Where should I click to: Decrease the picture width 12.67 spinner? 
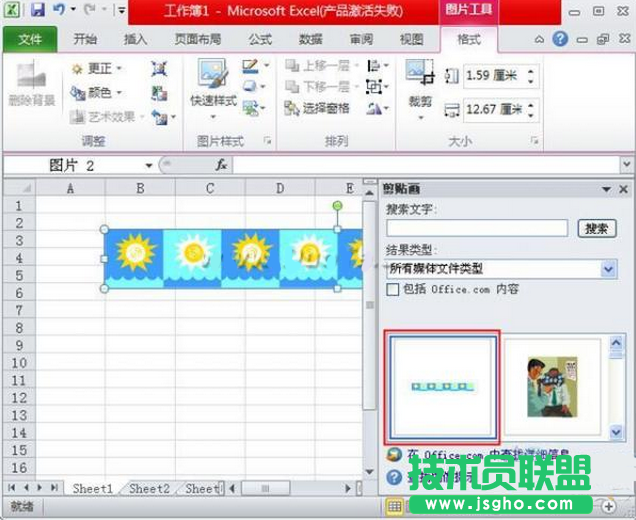pos(531,115)
